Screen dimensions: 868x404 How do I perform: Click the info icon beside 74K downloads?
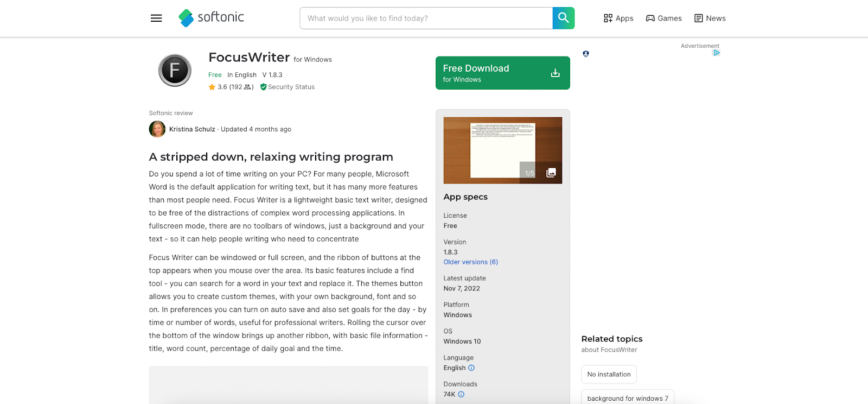pos(461,394)
